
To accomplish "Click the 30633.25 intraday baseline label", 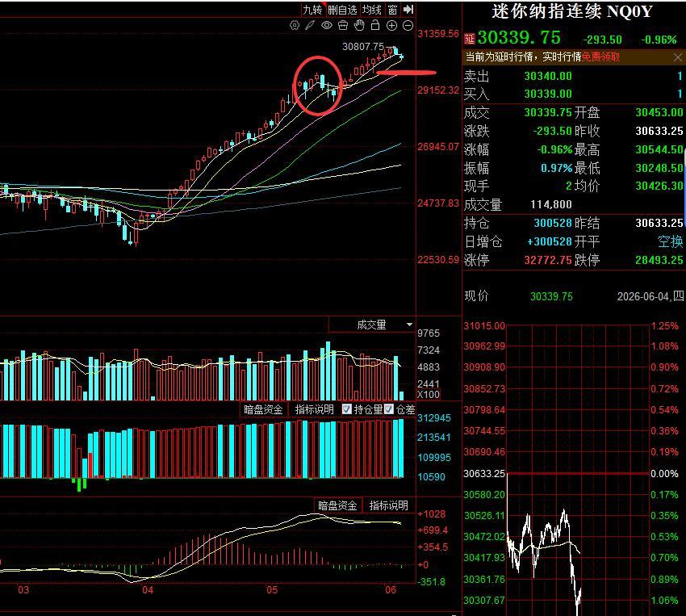I will point(484,473).
